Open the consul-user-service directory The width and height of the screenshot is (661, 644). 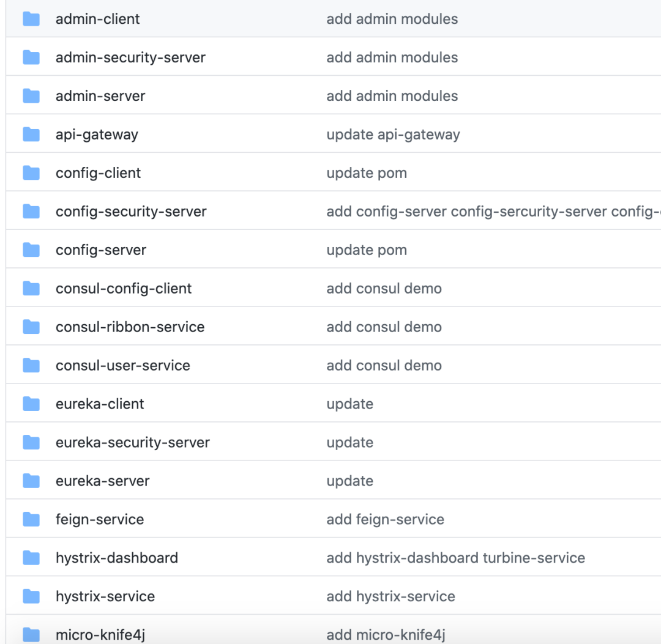coord(122,365)
